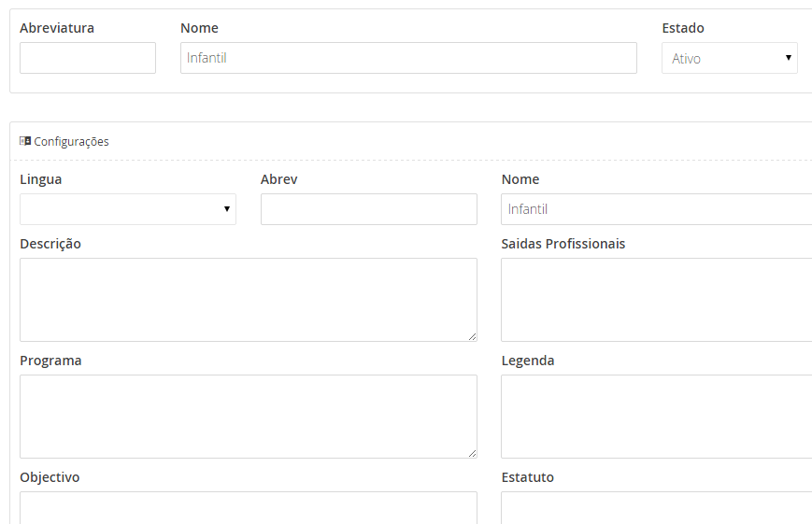812x524 pixels.
Task: Select the Abrev field under Configurações
Action: pos(368,209)
